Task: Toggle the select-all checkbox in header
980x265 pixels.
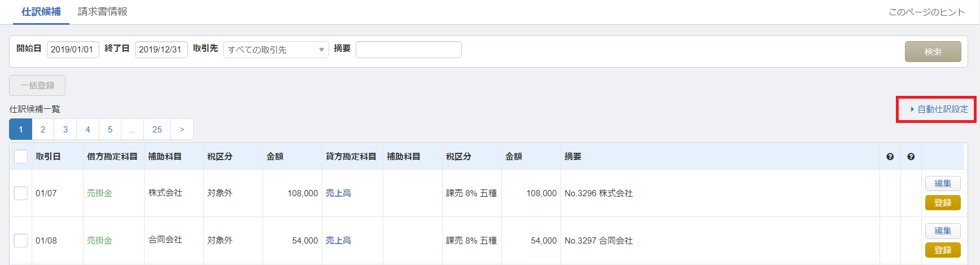Action: (21, 156)
